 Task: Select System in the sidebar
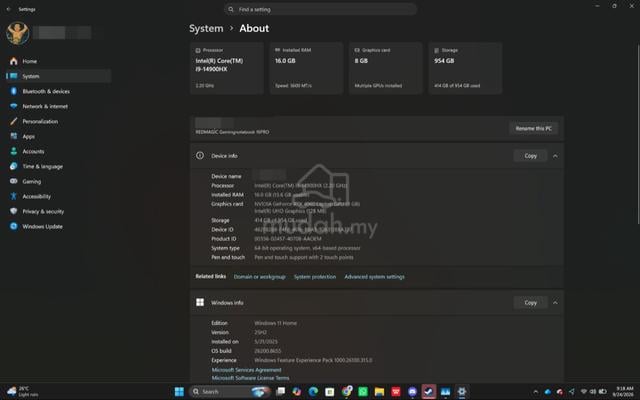click(58, 76)
